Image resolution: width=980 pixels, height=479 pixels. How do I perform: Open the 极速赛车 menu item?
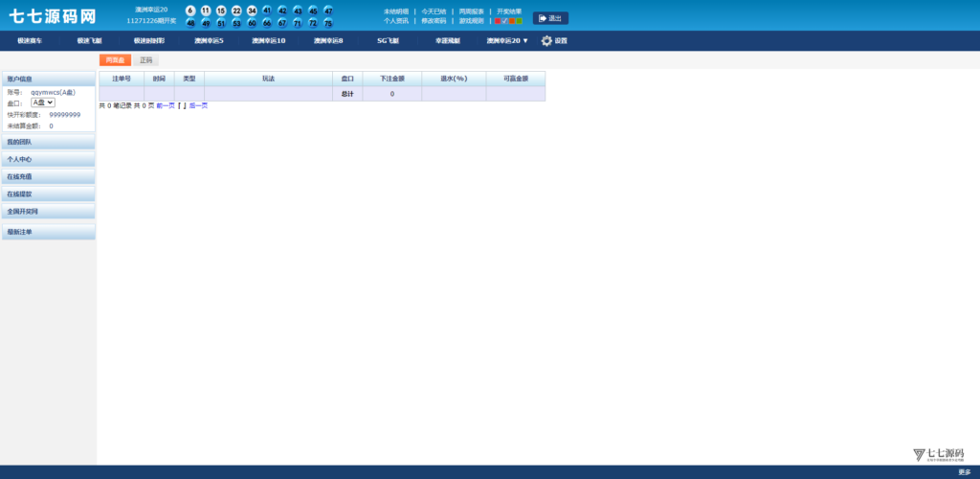pos(30,41)
